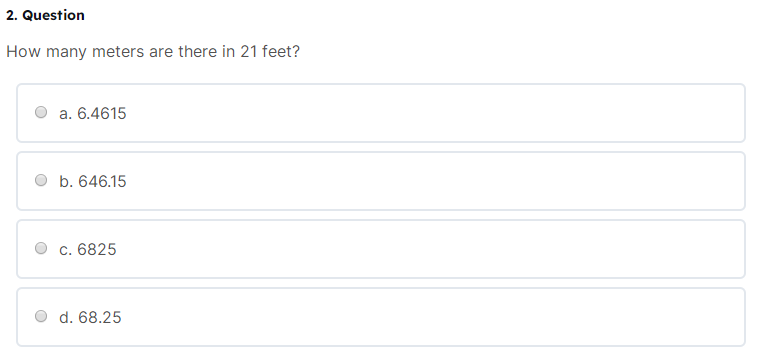The height and width of the screenshot is (360, 763).
Task: Click the number '68.25' in option d
Action: point(100,318)
